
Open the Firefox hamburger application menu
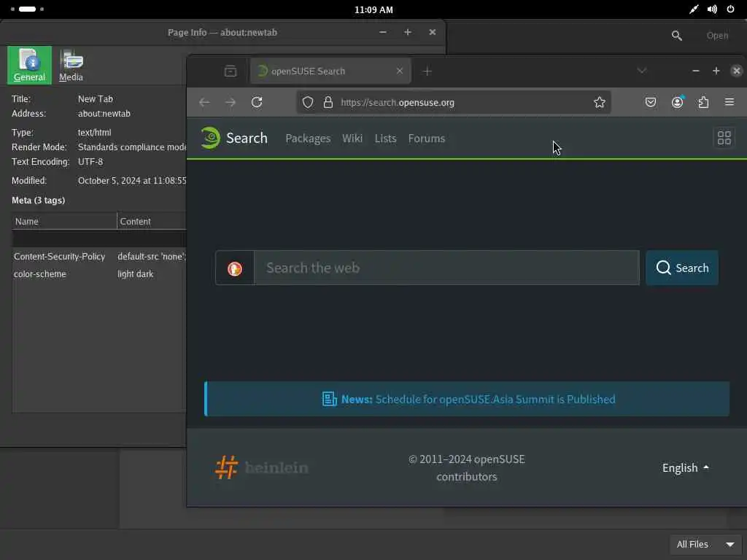click(729, 102)
